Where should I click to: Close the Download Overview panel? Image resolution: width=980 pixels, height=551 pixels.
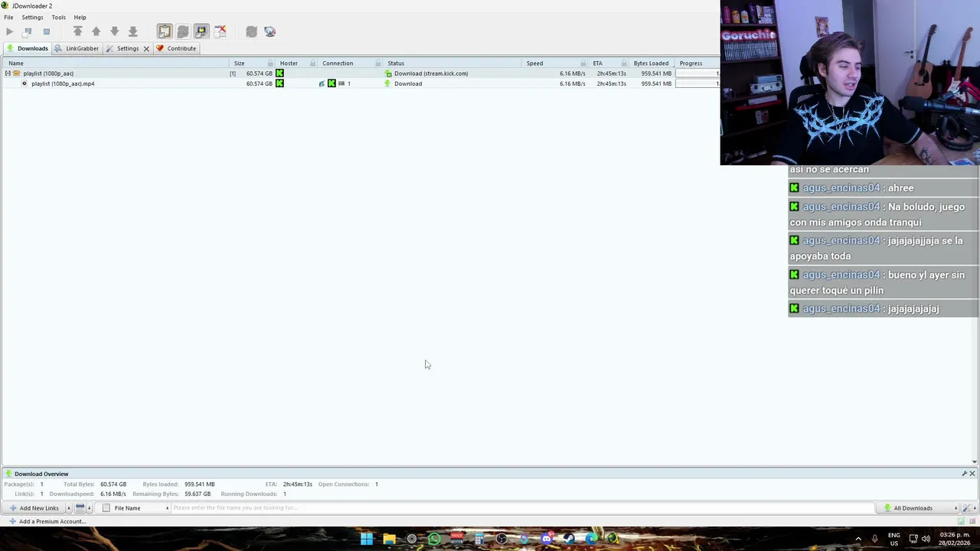[972, 474]
